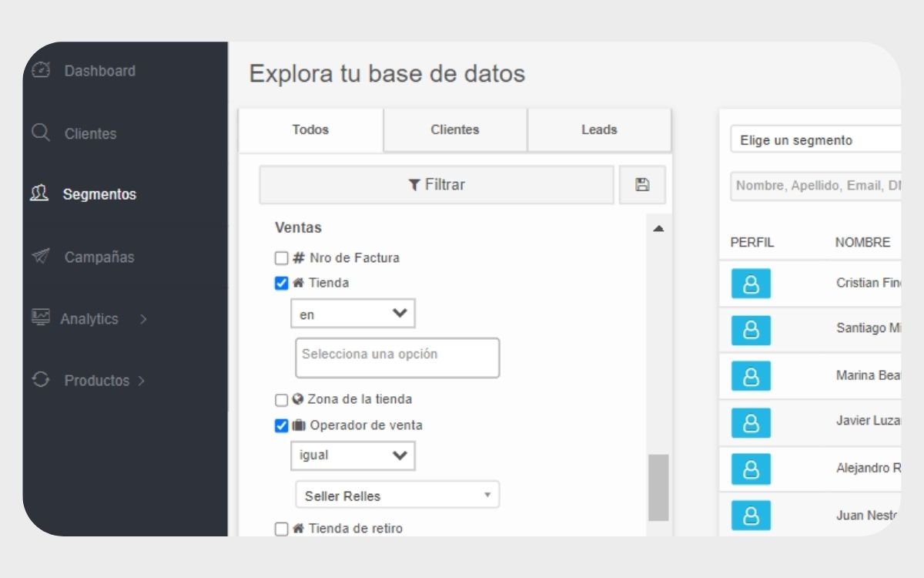Go to Segmentos in the sidebar
This screenshot has width=924, height=578.
pyautogui.click(x=99, y=194)
